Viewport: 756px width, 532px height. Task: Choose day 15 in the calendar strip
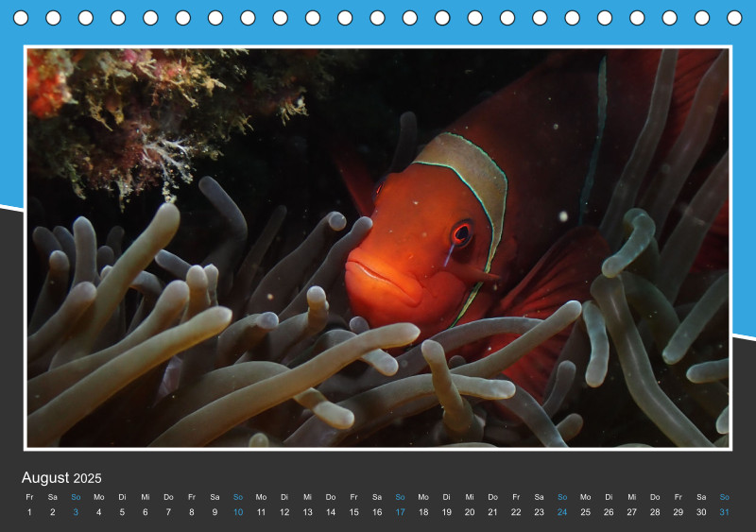353,512
